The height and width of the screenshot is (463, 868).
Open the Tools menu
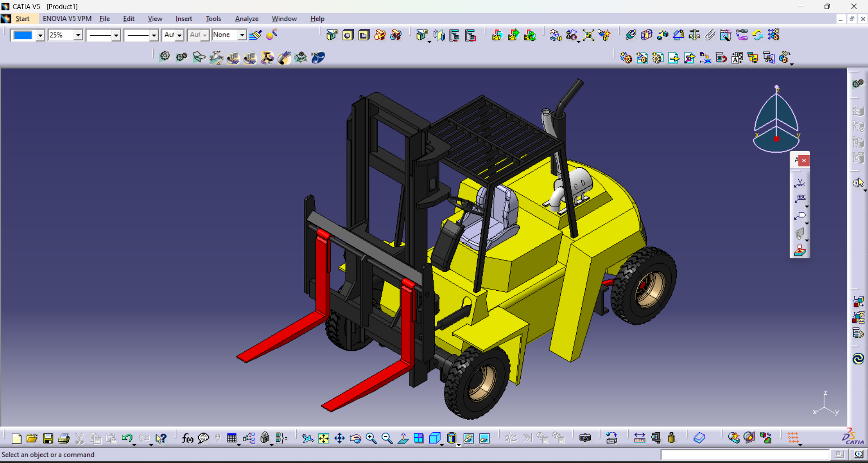coord(213,19)
